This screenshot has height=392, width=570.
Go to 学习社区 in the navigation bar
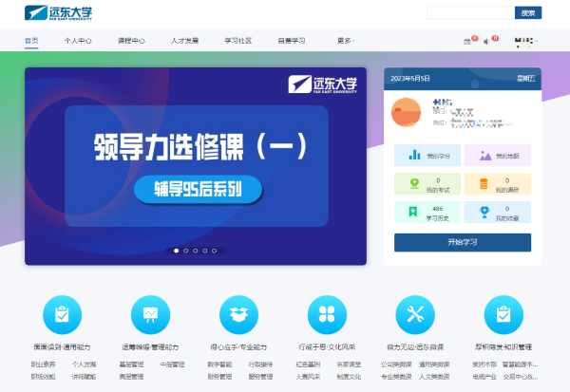(x=238, y=41)
